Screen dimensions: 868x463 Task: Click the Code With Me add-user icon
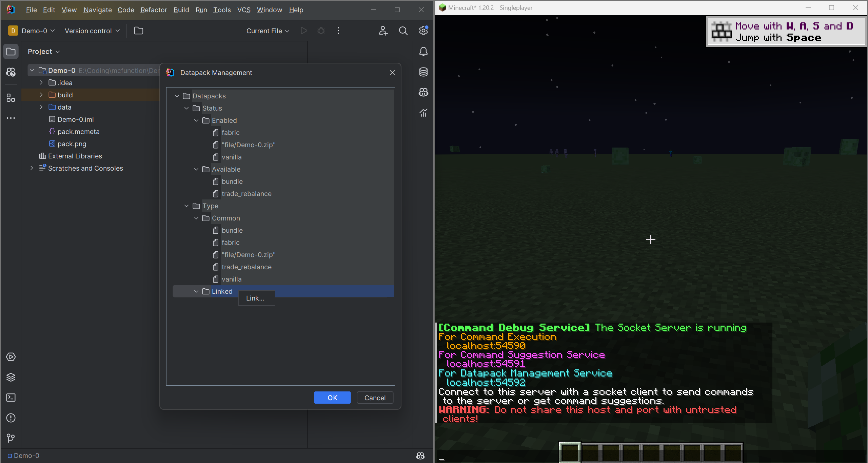[x=383, y=31]
